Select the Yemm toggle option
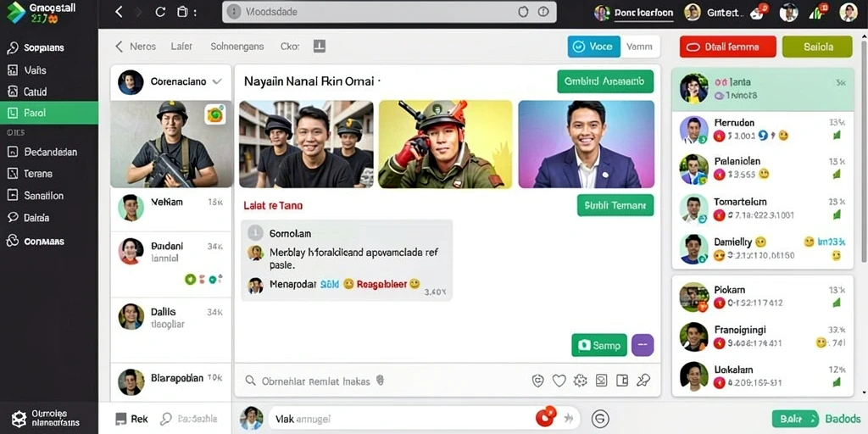Image resolution: width=868 pixels, height=434 pixels. coord(639,47)
